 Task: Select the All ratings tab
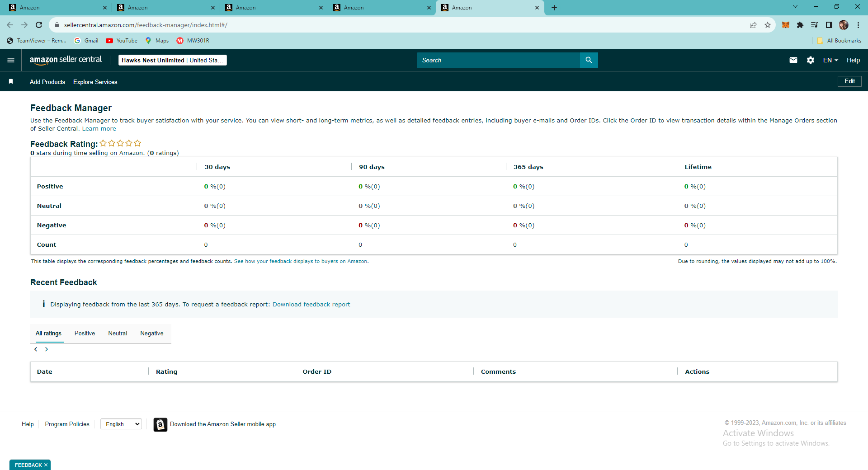click(x=48, y=334)
